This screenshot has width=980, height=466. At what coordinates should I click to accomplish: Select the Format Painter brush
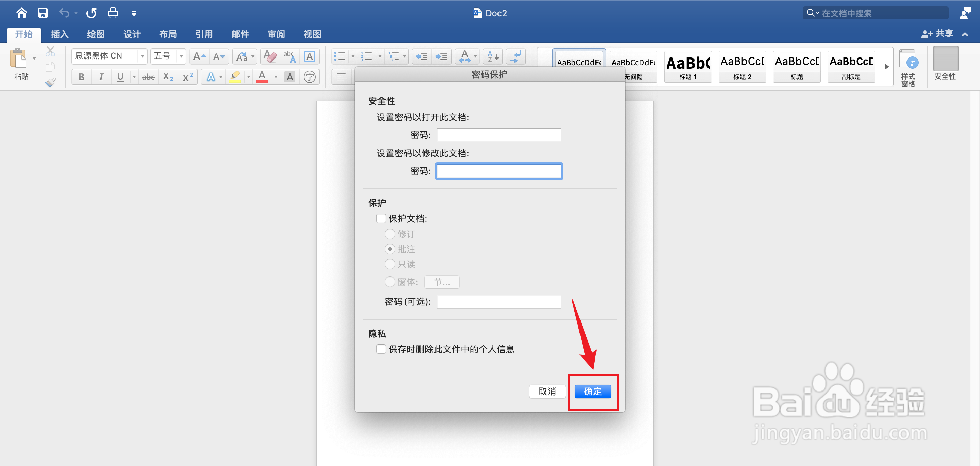click(50, 82)
